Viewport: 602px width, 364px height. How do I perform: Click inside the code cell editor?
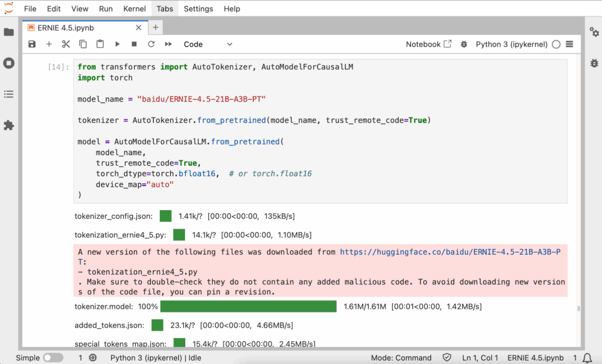[320, 131]
